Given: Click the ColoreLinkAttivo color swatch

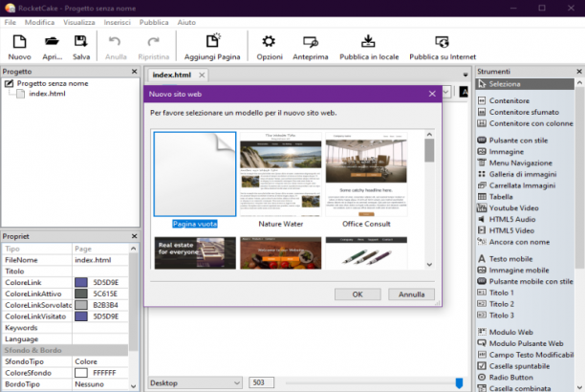Looking at the screenshot, I should [81, 294].
